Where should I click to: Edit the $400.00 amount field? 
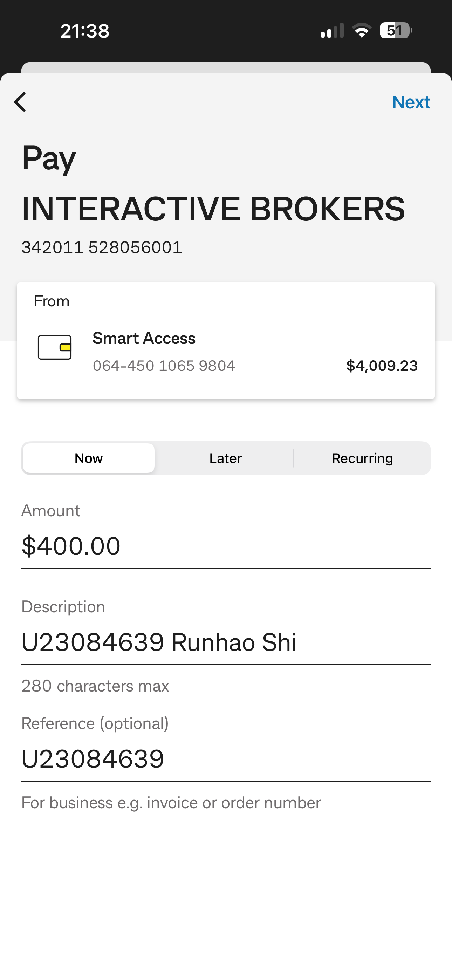225,546
